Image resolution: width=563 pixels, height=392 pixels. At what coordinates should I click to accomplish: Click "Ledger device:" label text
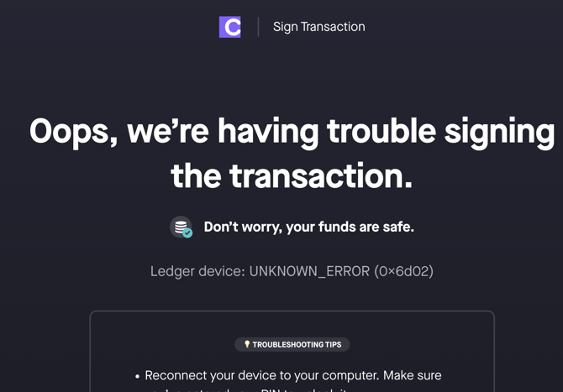click(197, 271)
